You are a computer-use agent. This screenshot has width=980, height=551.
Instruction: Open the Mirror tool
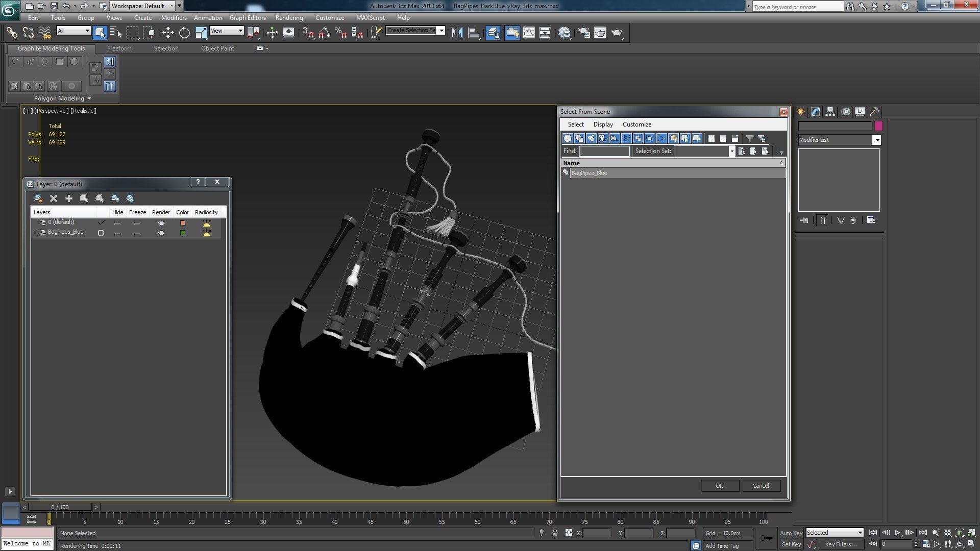click(x=457, y=33)
